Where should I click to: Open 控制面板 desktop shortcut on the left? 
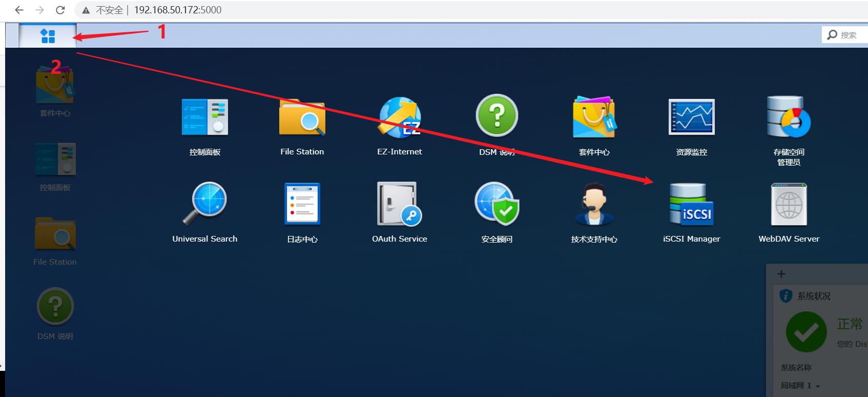[55, 159]
